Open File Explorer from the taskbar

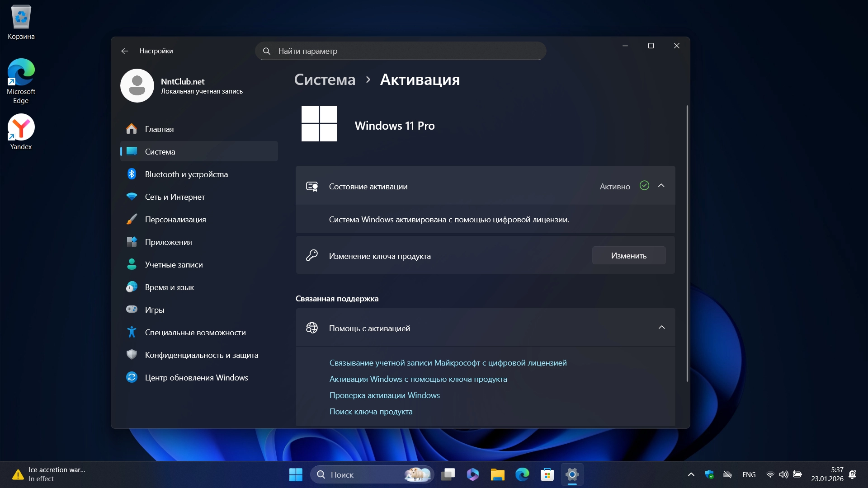click(x=497, y=474)
